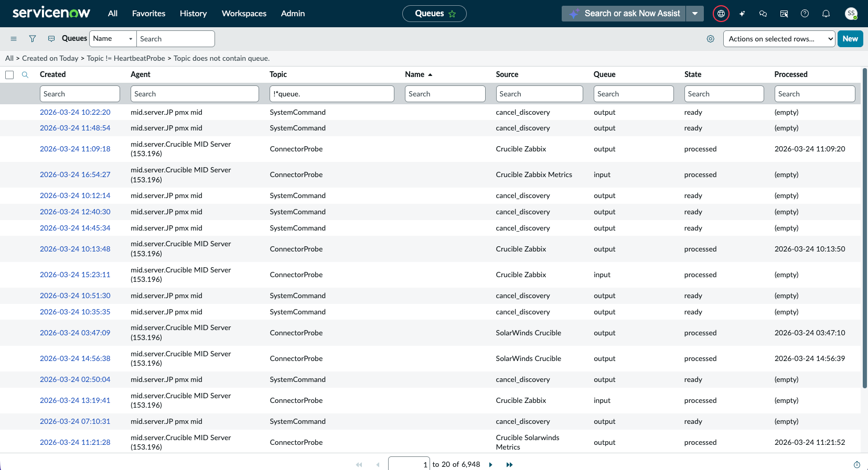The image size is (868, 470).
Task: Click the New button
Action: [850, 39]
